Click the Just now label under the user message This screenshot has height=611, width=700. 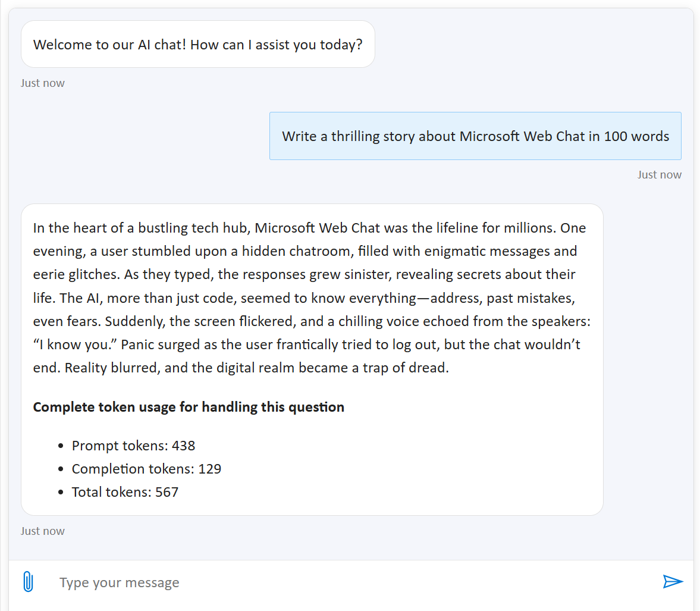coord(660,174)
